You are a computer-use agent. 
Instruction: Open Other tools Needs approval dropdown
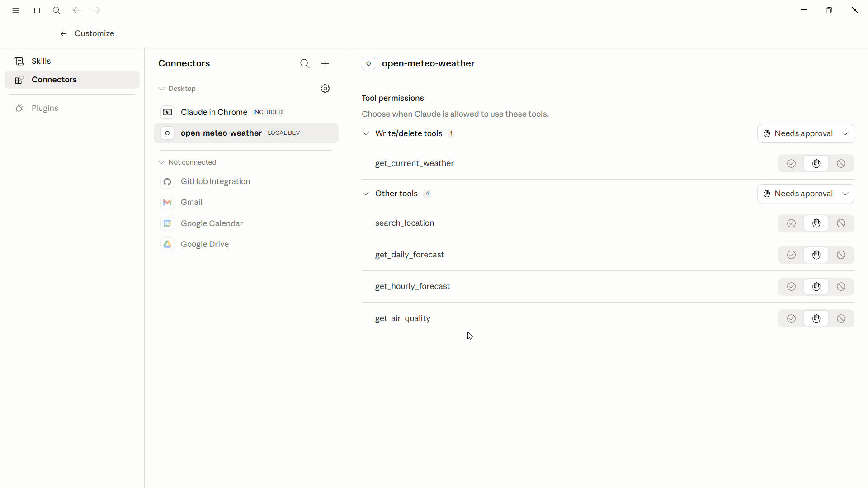(x=806, y=194)
